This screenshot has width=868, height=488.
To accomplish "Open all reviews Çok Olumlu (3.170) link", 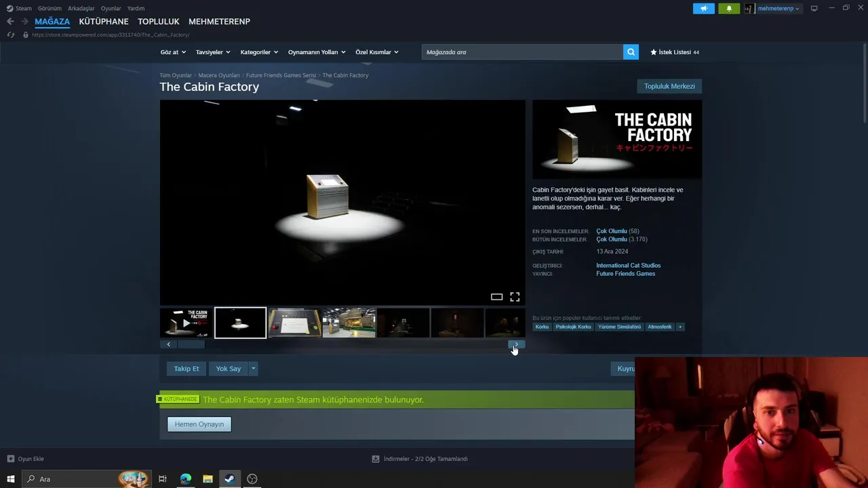I will [x=622, y=239].
